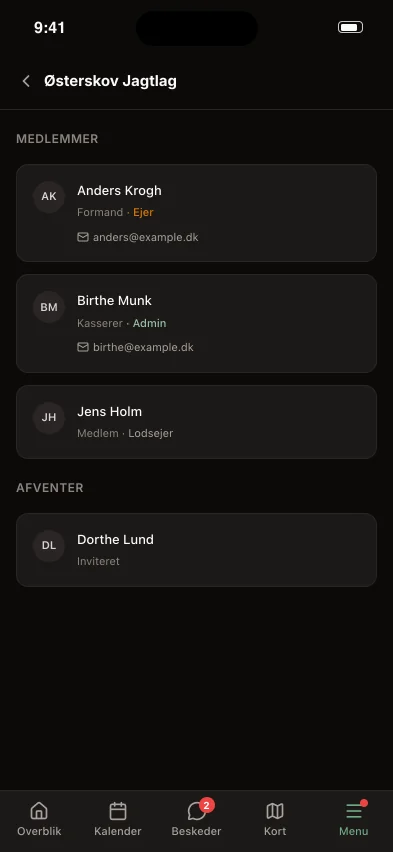Tap the envelope icon beside birthe@example.dk
Viewport: 393px width, 852px height.
(83, 347)
